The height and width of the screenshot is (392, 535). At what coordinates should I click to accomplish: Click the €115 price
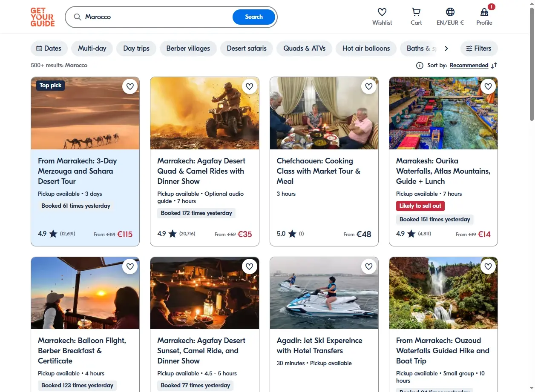[125, 234]
